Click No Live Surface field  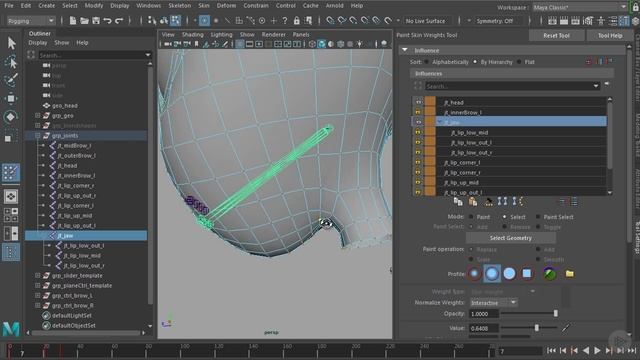pyautogui.click(x=425, y=21)
